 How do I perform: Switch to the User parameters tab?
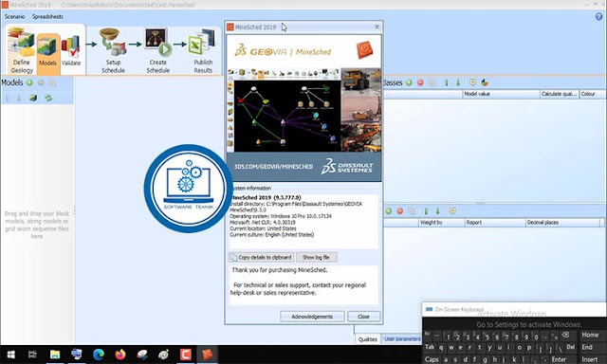tap(402, 338)
